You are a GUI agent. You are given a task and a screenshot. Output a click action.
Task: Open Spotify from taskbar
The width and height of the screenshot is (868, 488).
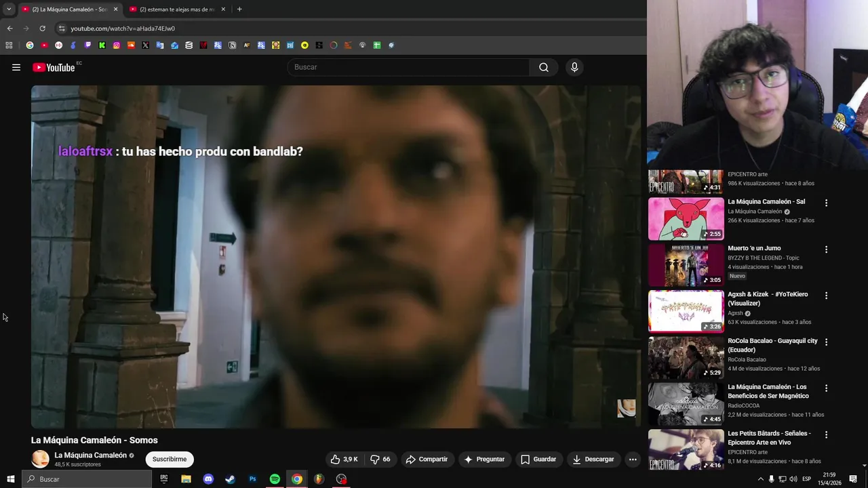tap(275, 479)
